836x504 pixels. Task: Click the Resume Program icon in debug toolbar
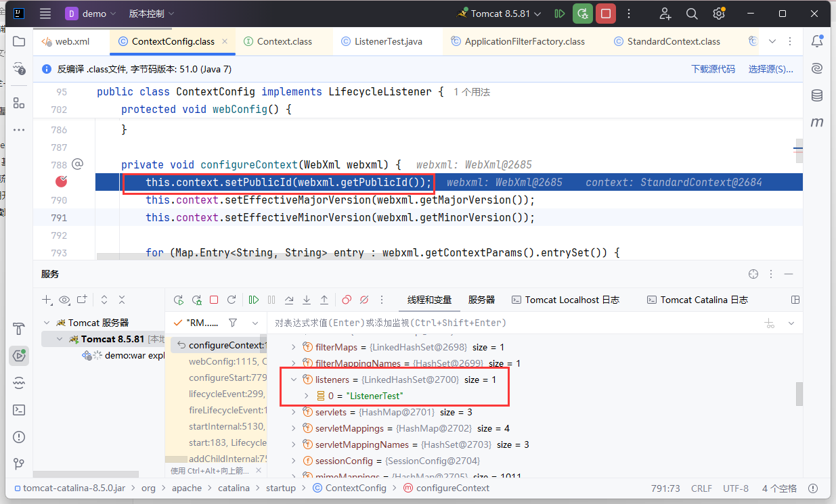[x=254, y=300]
